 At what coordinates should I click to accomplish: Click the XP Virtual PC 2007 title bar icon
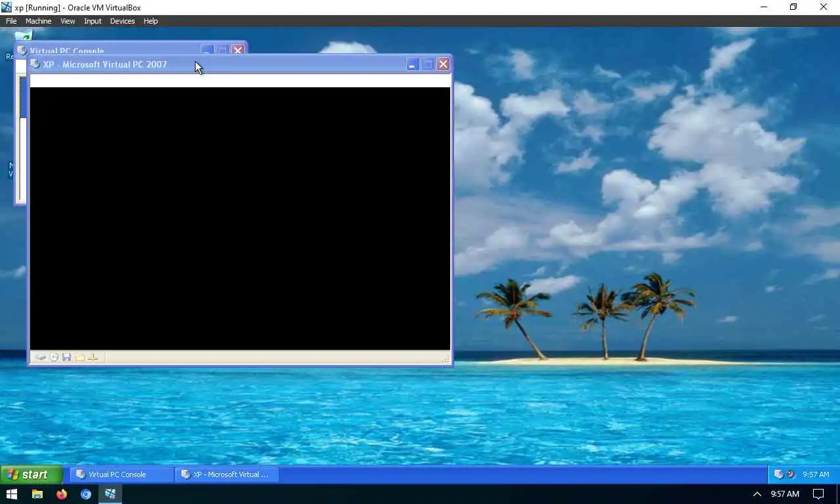pyautogui.click(x=35, y=64)
